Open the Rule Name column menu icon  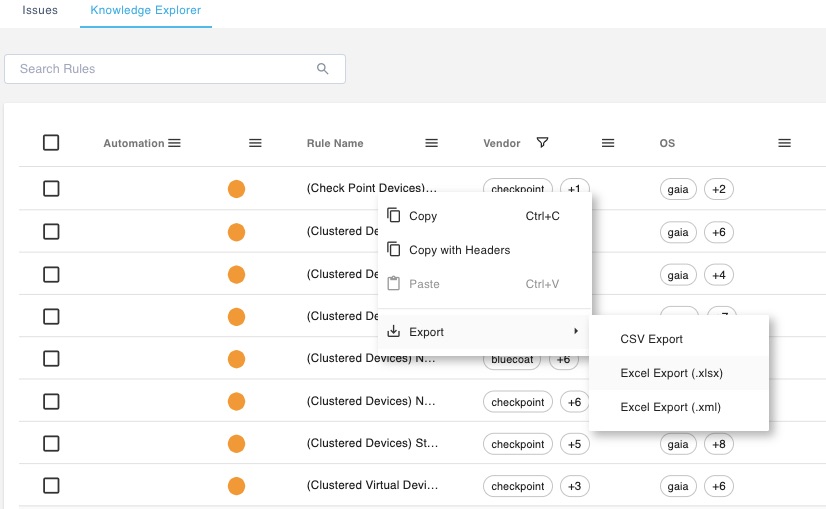click(x=432, y=143)
